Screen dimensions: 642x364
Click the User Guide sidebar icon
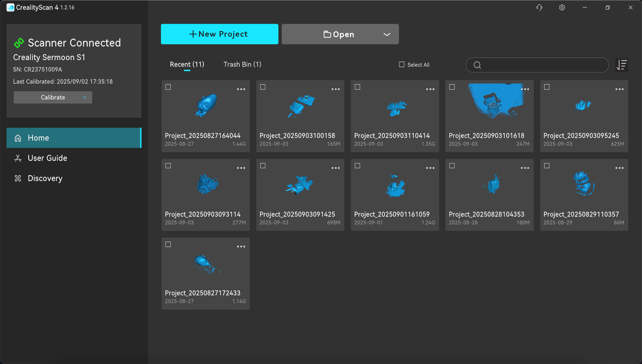pyautogui.click(x=18, y=158)
